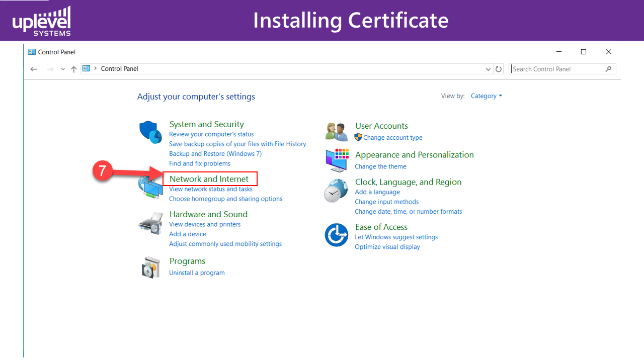Click Add a language link
This screenshot has width=644, height=362.
377,192
